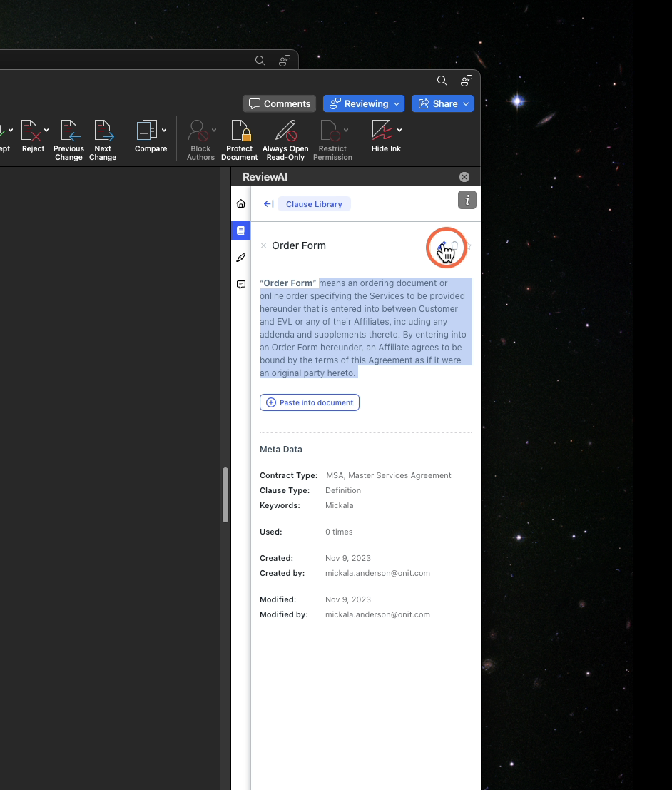
Task: Edit the Order Form clause with pencil icon
Action: click(x=442, y=246)
